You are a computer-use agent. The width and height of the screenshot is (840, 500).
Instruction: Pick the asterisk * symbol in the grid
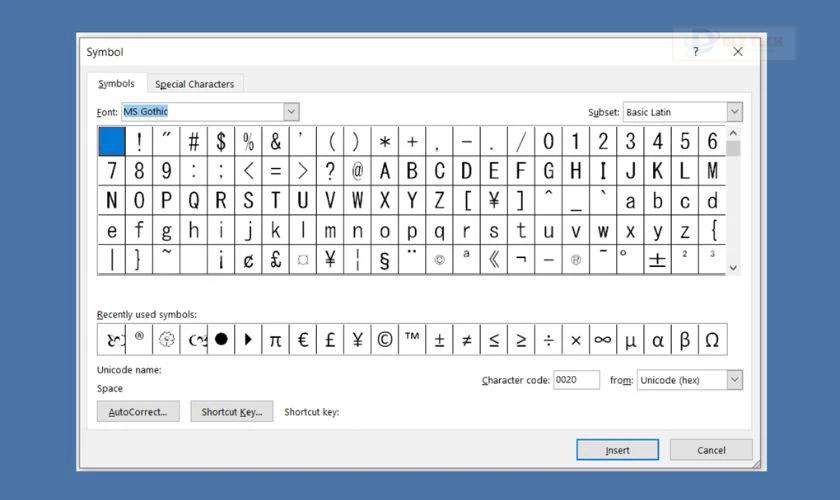385,141
